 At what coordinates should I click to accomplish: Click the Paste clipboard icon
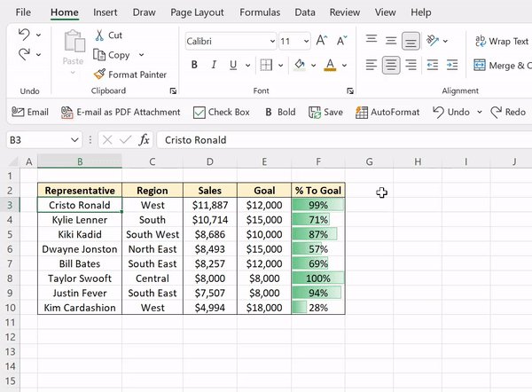click(74, 42)
